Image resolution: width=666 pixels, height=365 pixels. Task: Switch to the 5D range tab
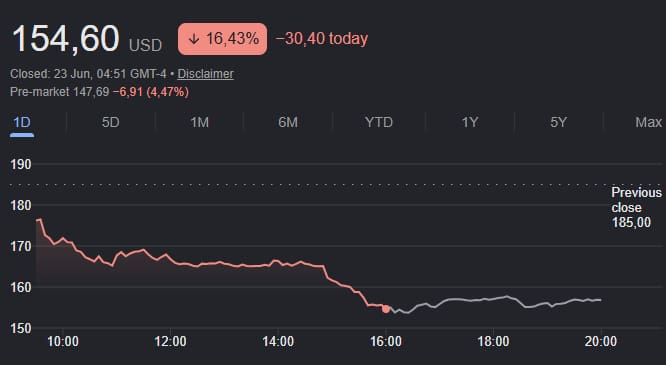point(110,122)
